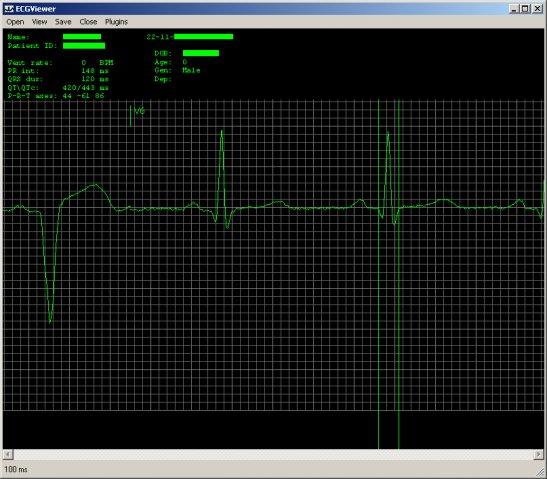Close the ECGViewer window
The height and width of the screenshot is (479, 547).
pos(538,9)
